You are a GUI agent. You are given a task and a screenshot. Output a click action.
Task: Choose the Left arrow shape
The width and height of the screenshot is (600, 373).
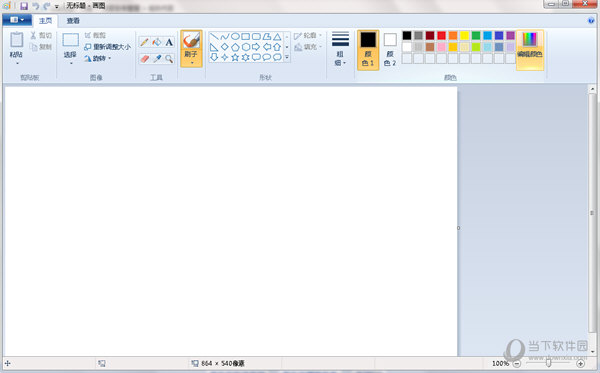[267, 47]
